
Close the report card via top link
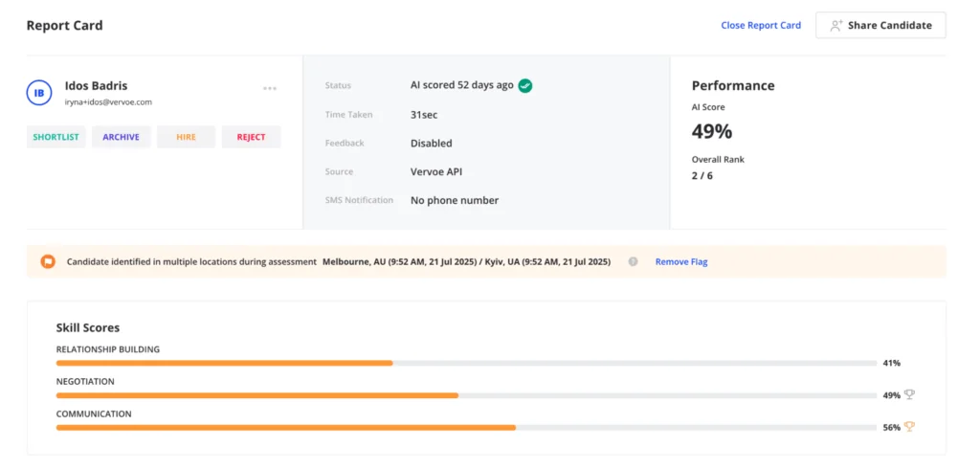[760, 25]
